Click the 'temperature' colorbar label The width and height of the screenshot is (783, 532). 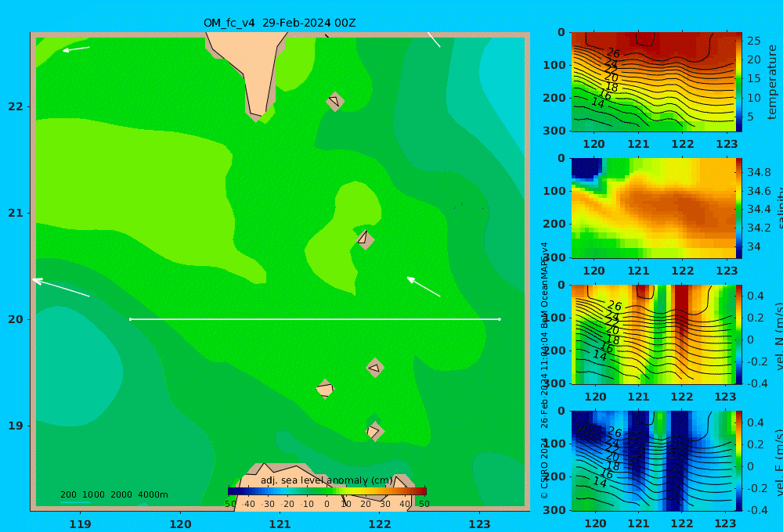772,82
